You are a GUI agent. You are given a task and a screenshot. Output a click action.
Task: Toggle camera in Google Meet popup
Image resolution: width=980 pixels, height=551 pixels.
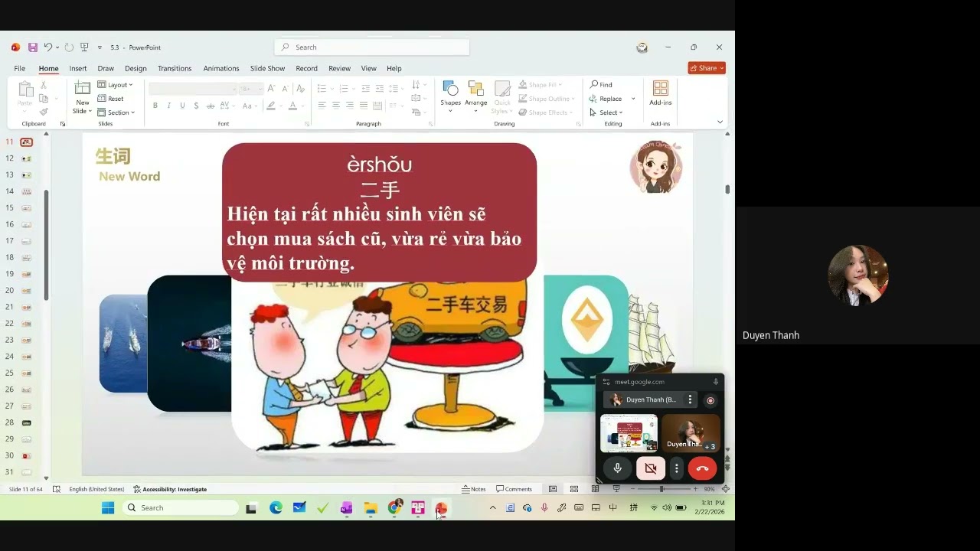[x=651, y=468]
